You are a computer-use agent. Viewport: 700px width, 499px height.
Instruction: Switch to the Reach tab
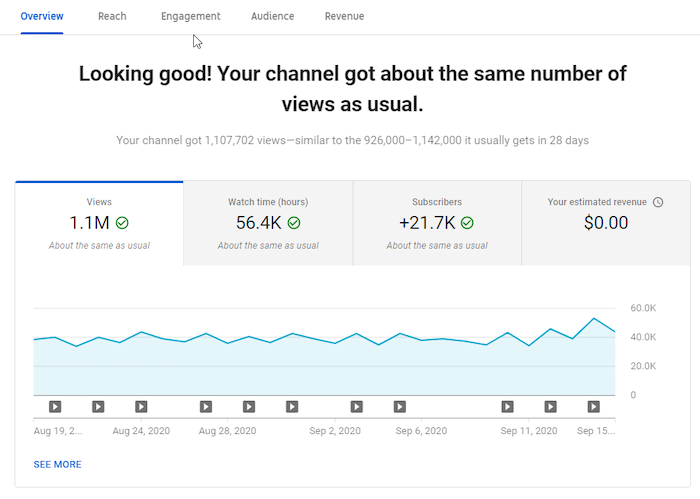(x=112, y=17)
